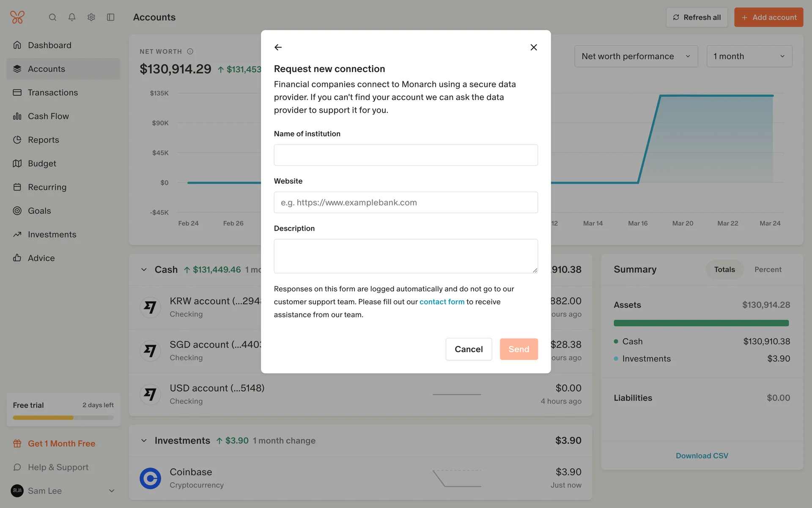The image size is (812, 508).
Task: Collapse the Investments section chevron
Action: pyautogui.click(x=144, y=441)
